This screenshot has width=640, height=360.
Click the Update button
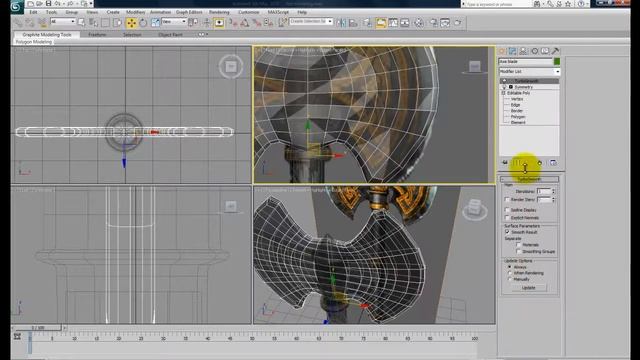(529, 288)
